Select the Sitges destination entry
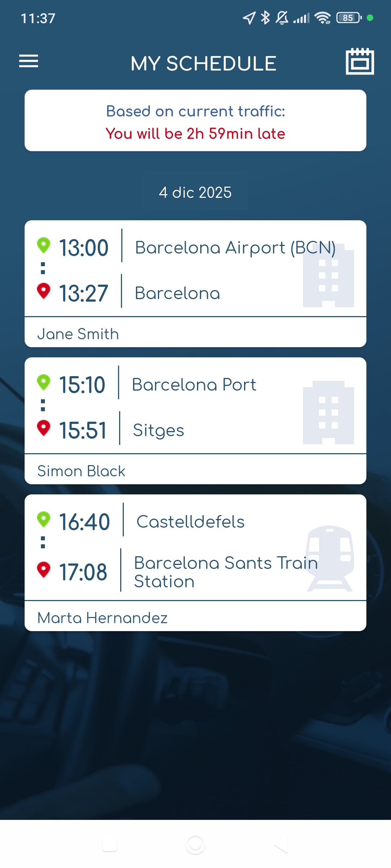Screen dimensions: 391x868 (159, 430)
